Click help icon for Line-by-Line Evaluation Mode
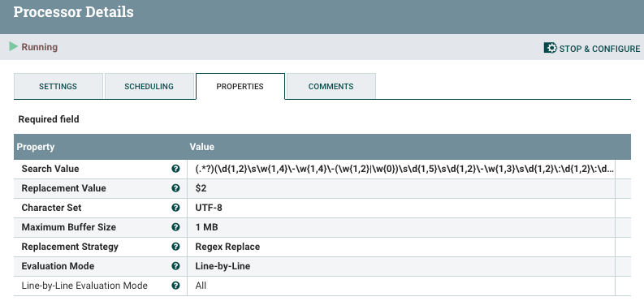The width and height of the screenshot is (644, 301). (x=175, y=286)
